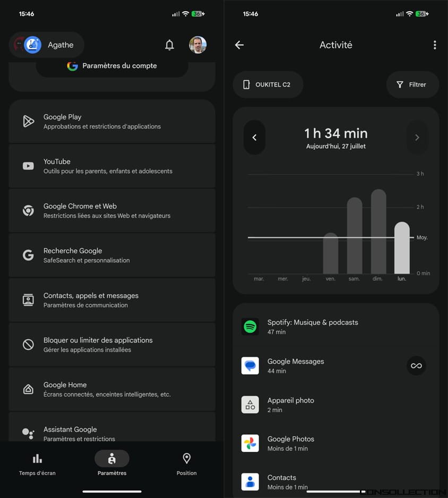This screenshot has height=498, width=448.
Task: Open Bloquer ou limiter des applications
Action: (x=112, y=345)
